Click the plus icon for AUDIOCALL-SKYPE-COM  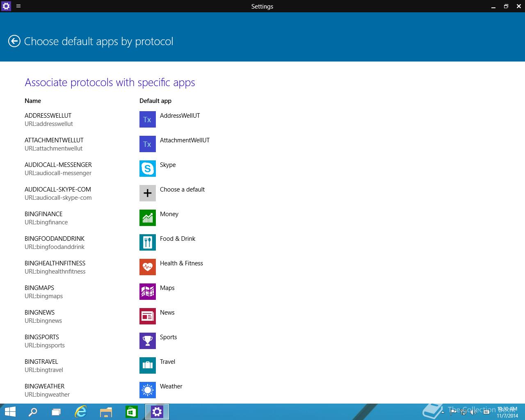pos(148,193)
